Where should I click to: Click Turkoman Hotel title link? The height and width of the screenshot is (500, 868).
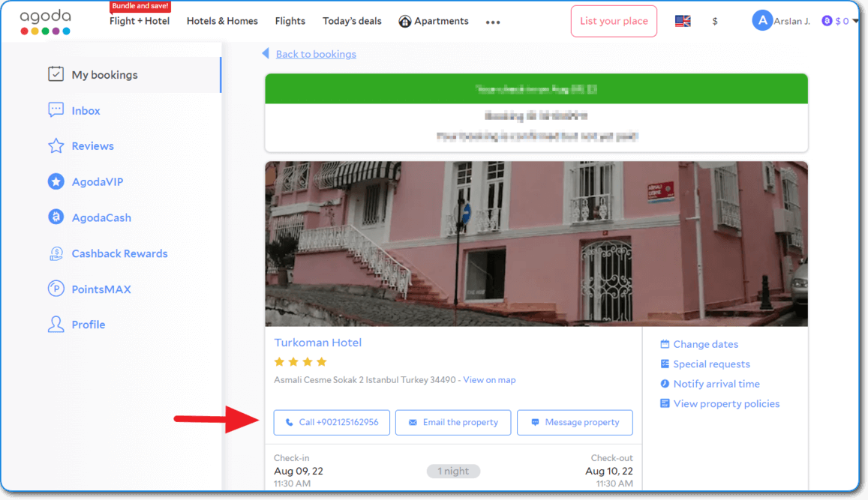point(318,343)
